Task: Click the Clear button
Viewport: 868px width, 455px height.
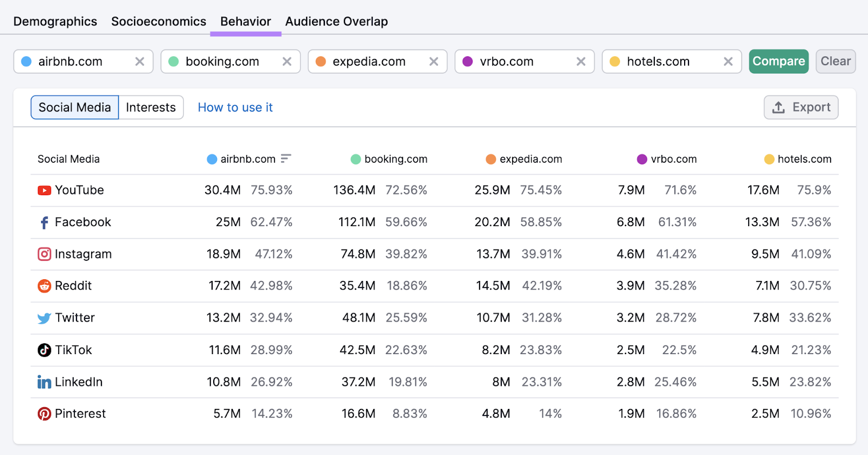Action: click(x=836, y=61)
